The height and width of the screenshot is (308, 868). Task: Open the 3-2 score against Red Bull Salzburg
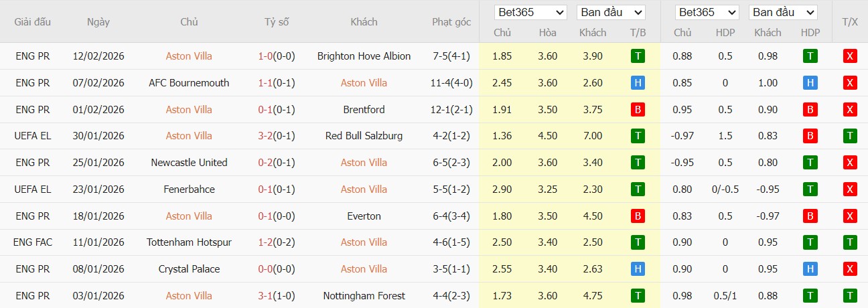pos(276,136)
